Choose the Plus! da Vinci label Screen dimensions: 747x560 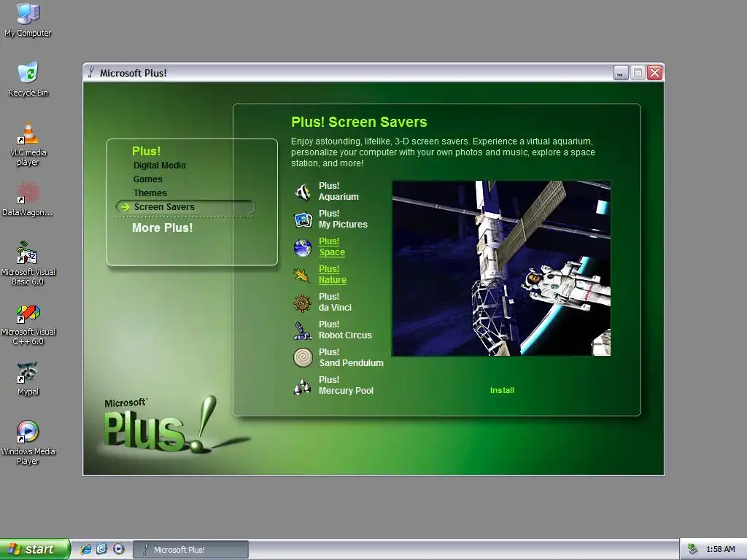[335, 302]
